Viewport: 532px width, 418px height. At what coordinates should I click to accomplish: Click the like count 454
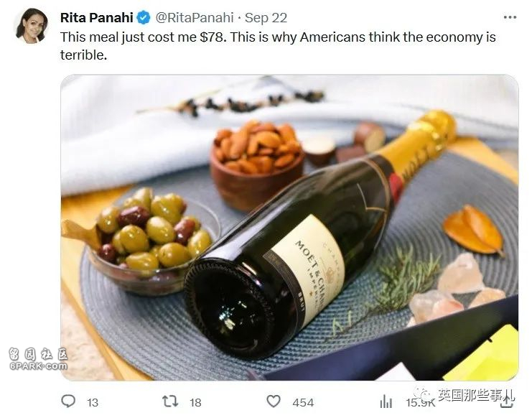click(x=303, y=402)
